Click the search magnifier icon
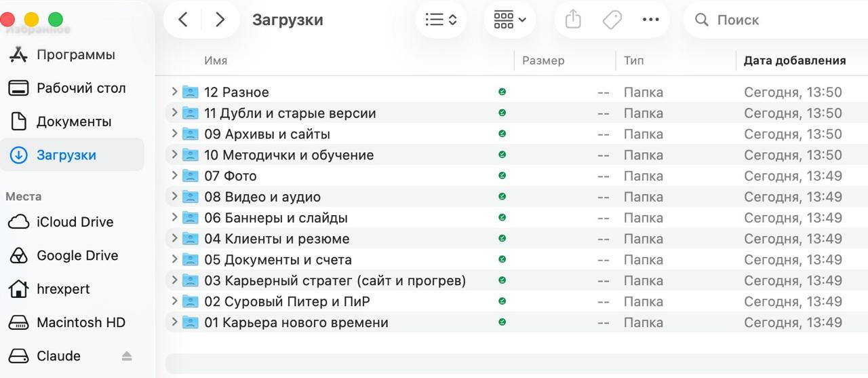 [702, 20]
